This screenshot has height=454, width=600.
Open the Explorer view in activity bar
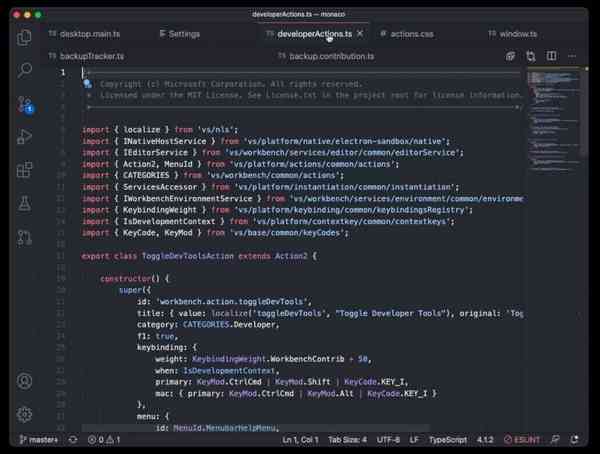24,38
